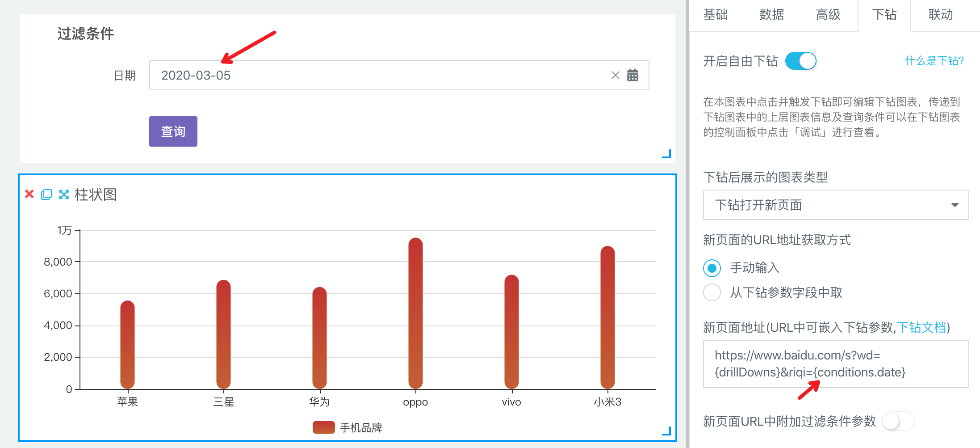Click the 过滤条件 panel heading
The width and height of the screenshot is (980, 448).
(86, 34)
